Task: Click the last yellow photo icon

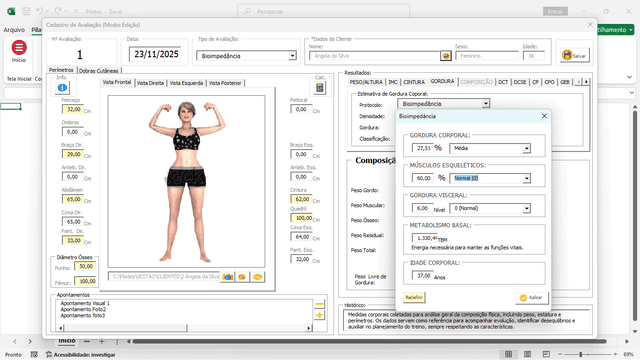Action: tap(258, 277)
